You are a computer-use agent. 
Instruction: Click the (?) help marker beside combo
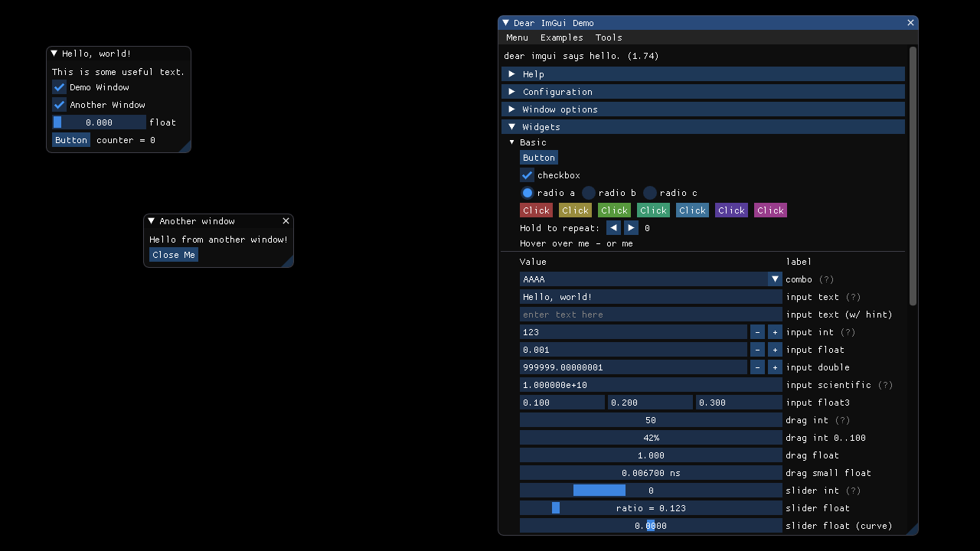[x=826, y=279]
